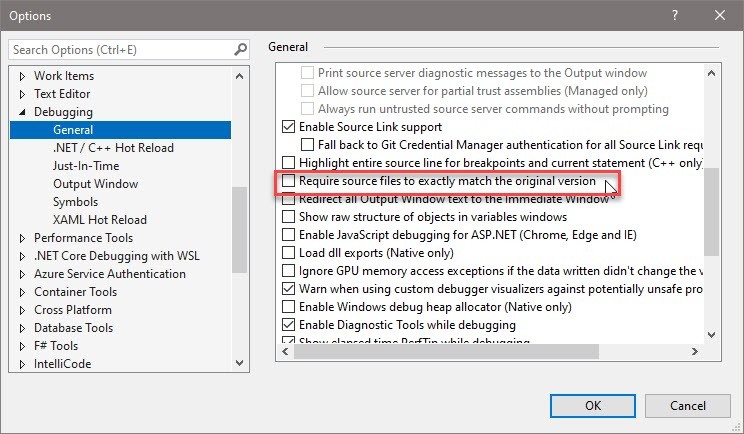Click the search magnifier icon
744x434 pixels.
pyautogui.click(x=240, y=49)
